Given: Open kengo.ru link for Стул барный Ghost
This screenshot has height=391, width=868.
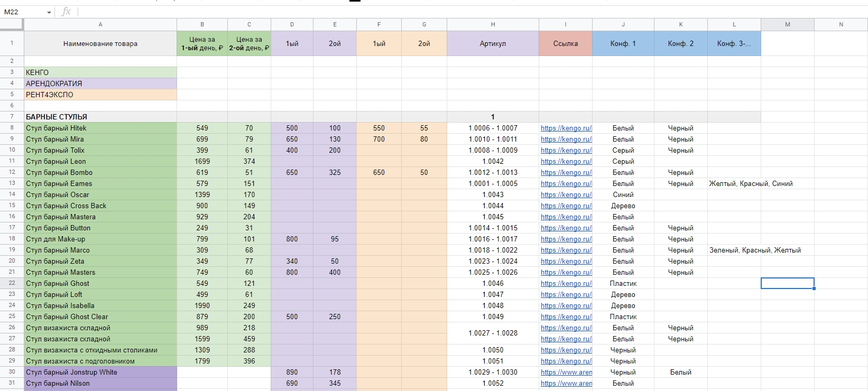Looking at the screenshot, I should click(566, 283).
